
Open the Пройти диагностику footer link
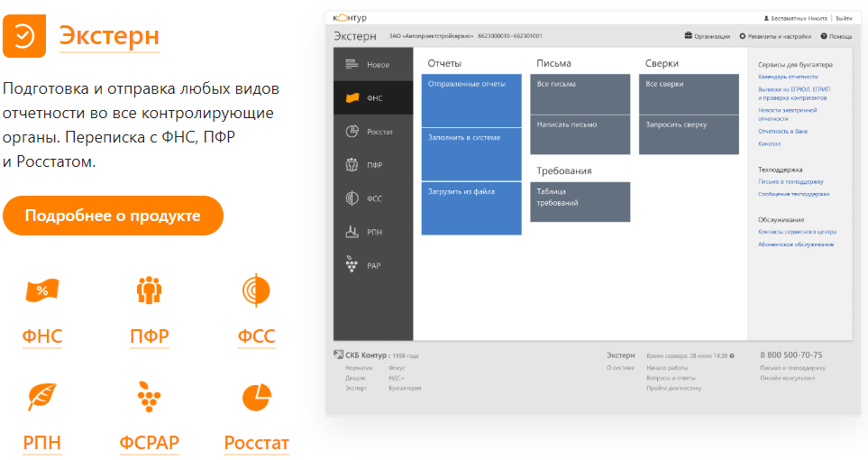[673, 389]
